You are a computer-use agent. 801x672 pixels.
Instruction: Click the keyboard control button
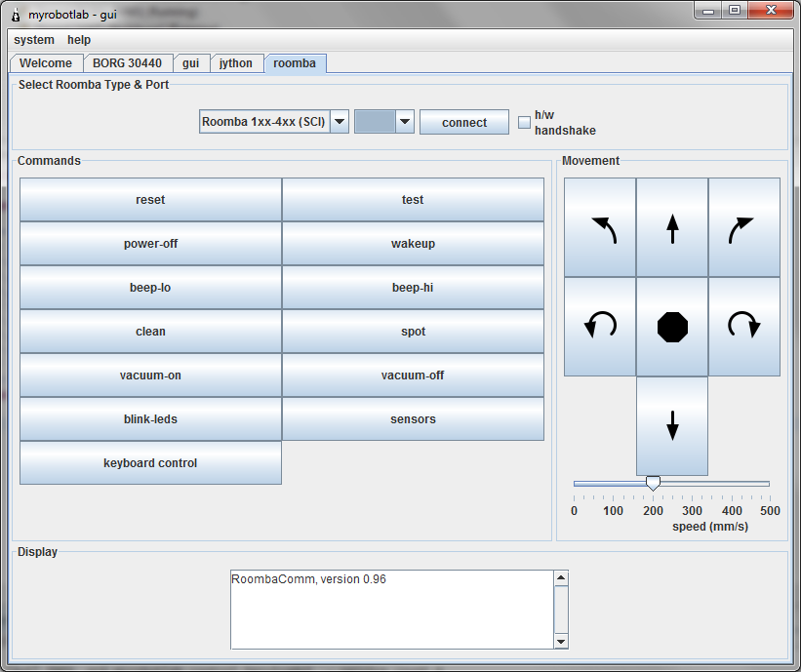(150, 463)
